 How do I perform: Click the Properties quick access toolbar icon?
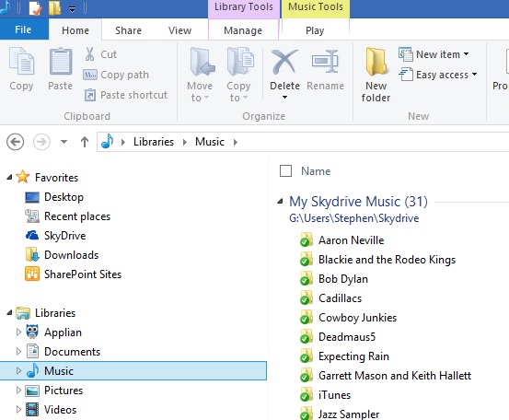tap(35, 7)
